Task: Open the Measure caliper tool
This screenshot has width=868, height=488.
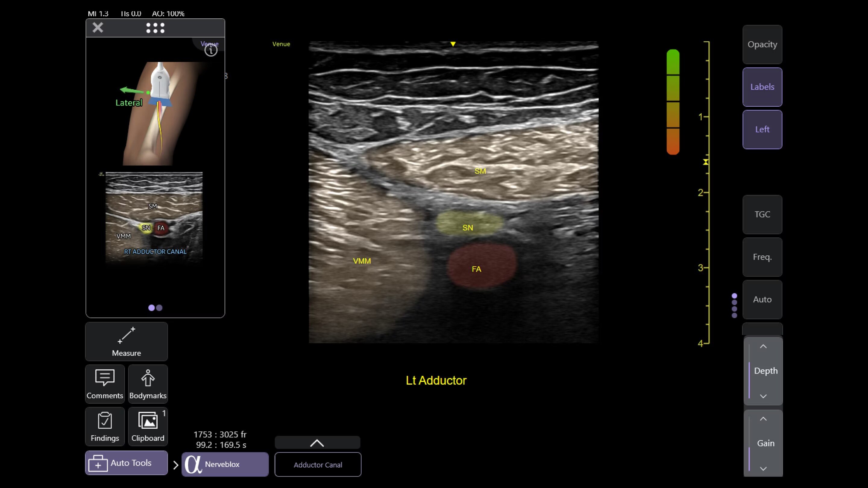Action: 126,341
